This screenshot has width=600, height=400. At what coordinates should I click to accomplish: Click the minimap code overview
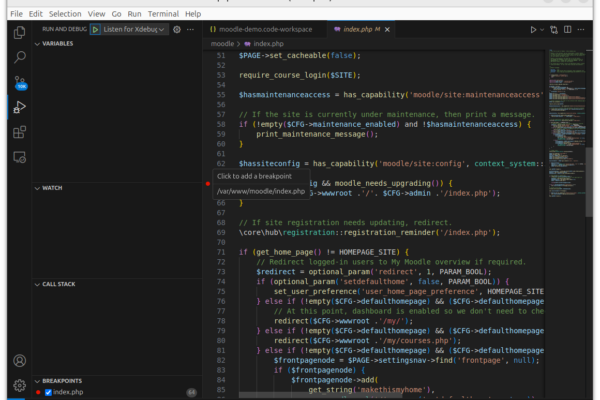click(566, 122)
